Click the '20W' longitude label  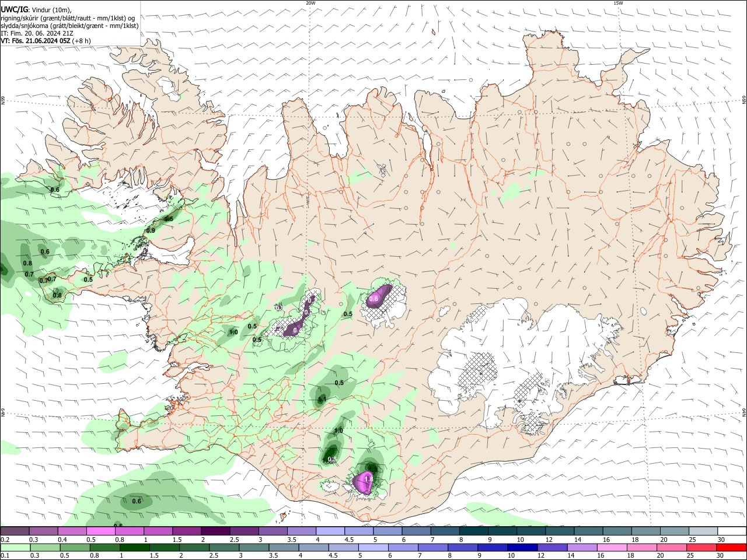(x=310, y=3)
